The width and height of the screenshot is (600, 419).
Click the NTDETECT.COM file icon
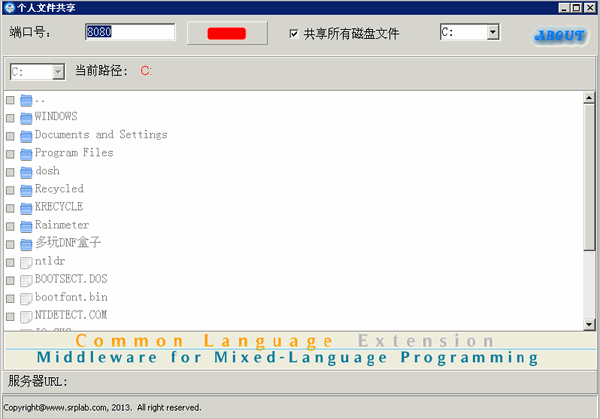26,317
